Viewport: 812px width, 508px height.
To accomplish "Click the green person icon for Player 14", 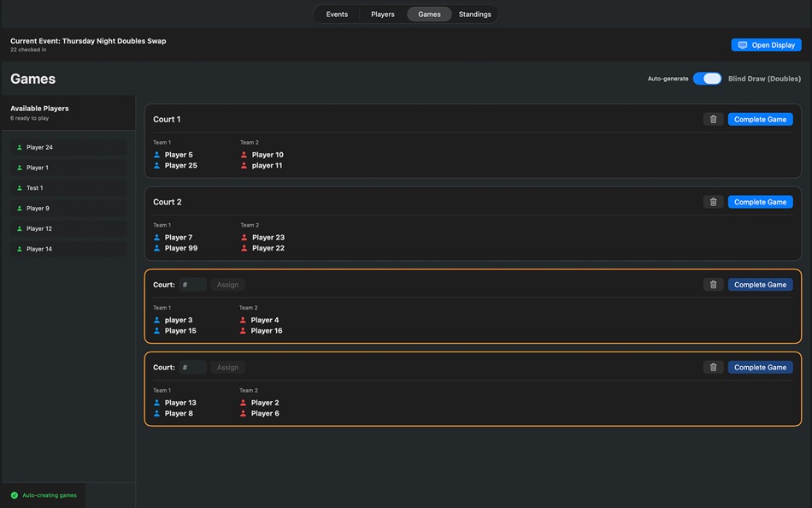I will (20, 249).
